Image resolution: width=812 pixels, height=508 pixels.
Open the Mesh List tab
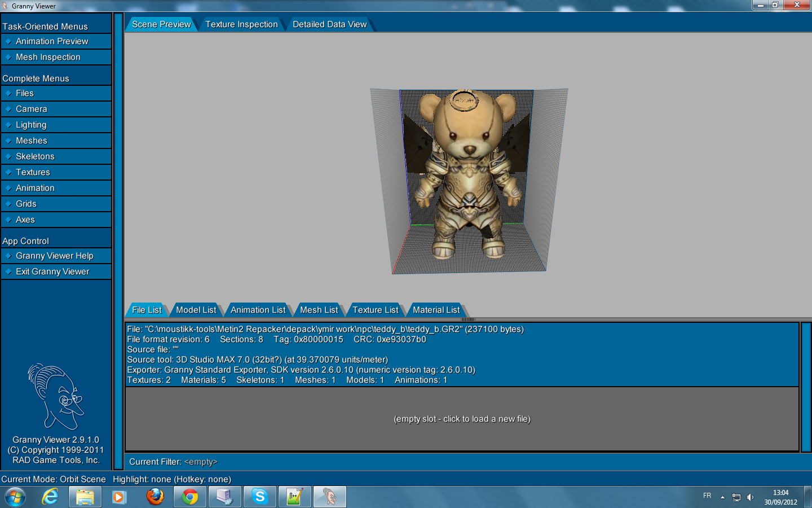(x=319, y=310)
